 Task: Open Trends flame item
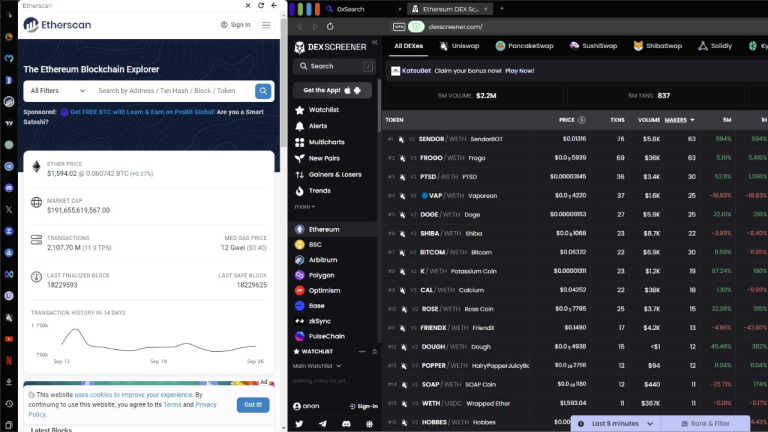[x=312, y=191]
